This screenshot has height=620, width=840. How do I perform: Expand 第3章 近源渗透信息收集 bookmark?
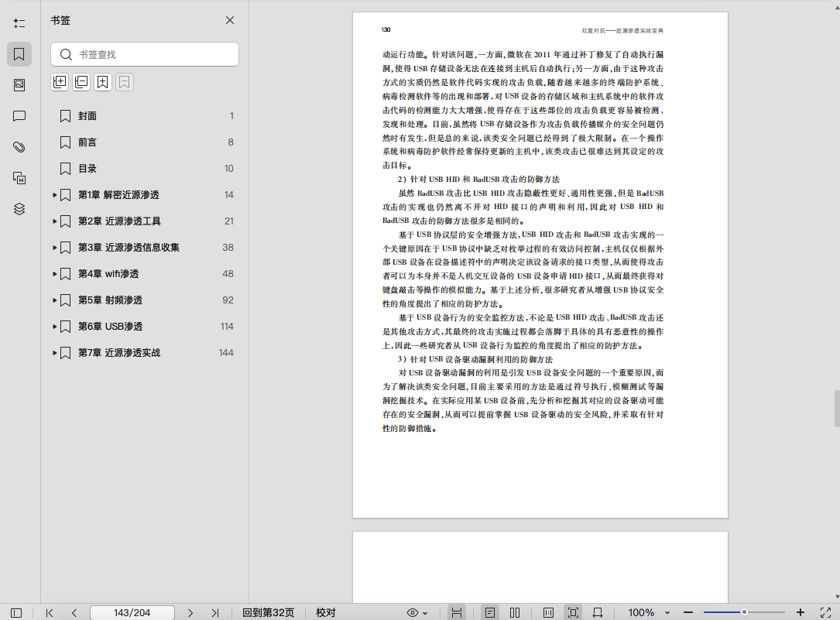tap(55, 248)
